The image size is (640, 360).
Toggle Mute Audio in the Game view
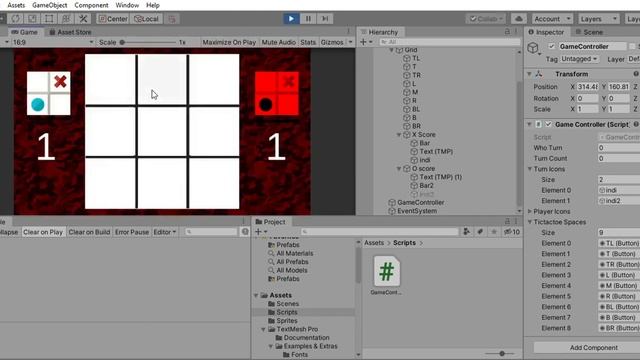point(278,42)
